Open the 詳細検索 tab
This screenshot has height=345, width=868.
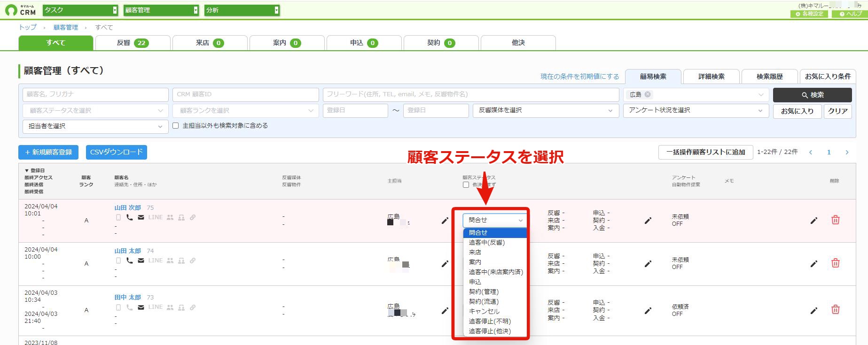point(711,77)
